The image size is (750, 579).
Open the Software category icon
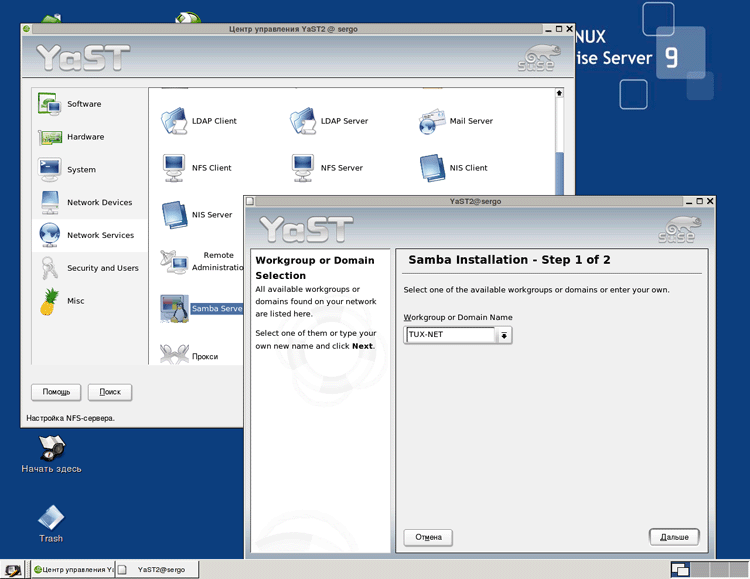(x=49, y=104)
